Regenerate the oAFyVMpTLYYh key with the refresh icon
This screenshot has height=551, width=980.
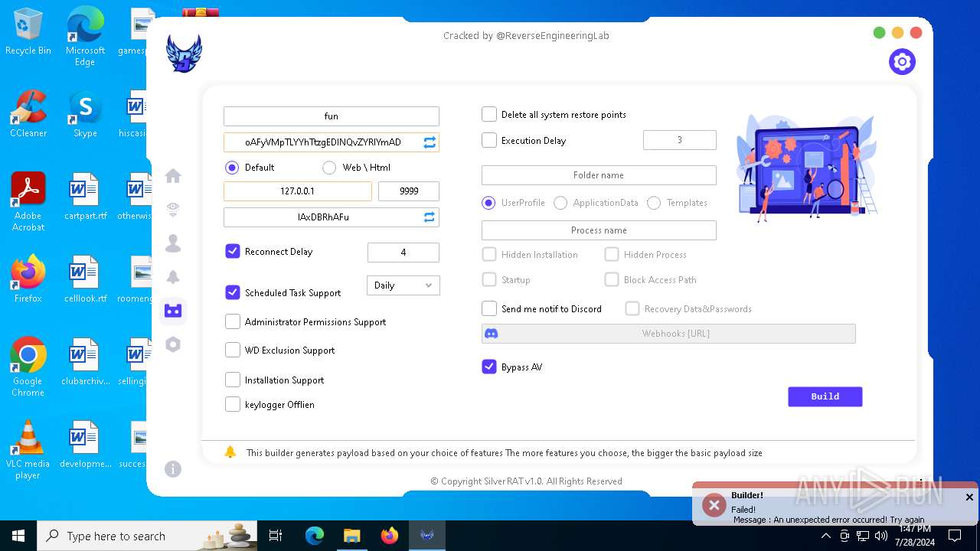(x=430, y=142)
